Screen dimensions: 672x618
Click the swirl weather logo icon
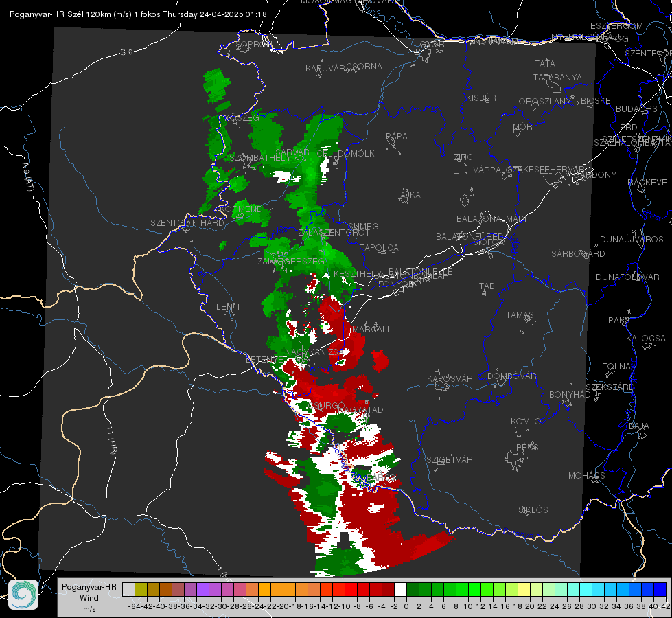23,595
